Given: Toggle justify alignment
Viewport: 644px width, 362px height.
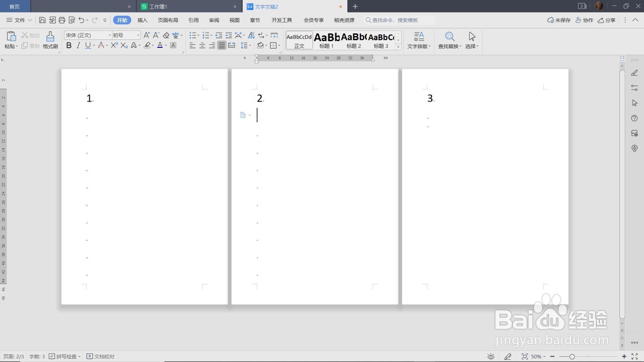Looking at the screenshot, I should coord(222,45).
